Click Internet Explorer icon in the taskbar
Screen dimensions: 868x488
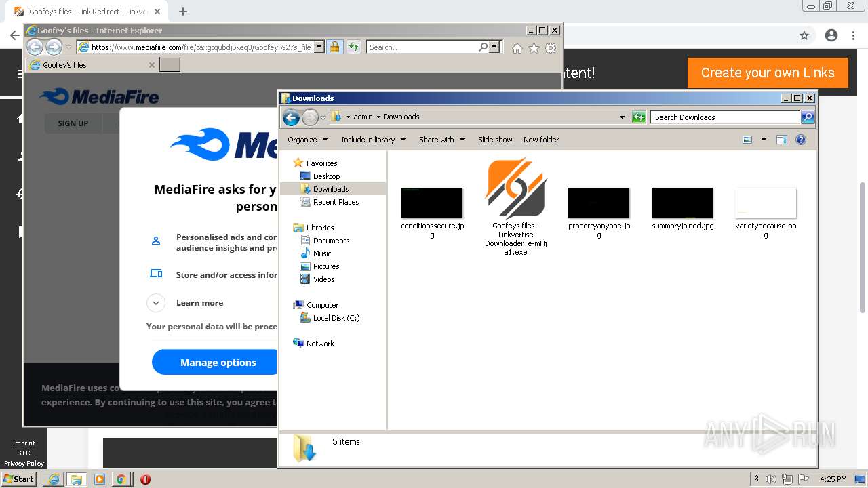coord(54,479)
